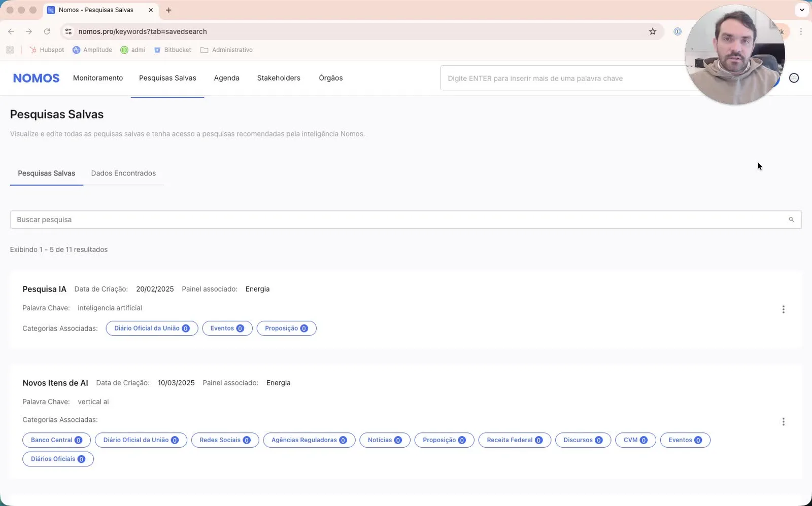Screen dimensions: 812x506
Task: Click the Diários Oficiais category chip
Action: point(58,459)
